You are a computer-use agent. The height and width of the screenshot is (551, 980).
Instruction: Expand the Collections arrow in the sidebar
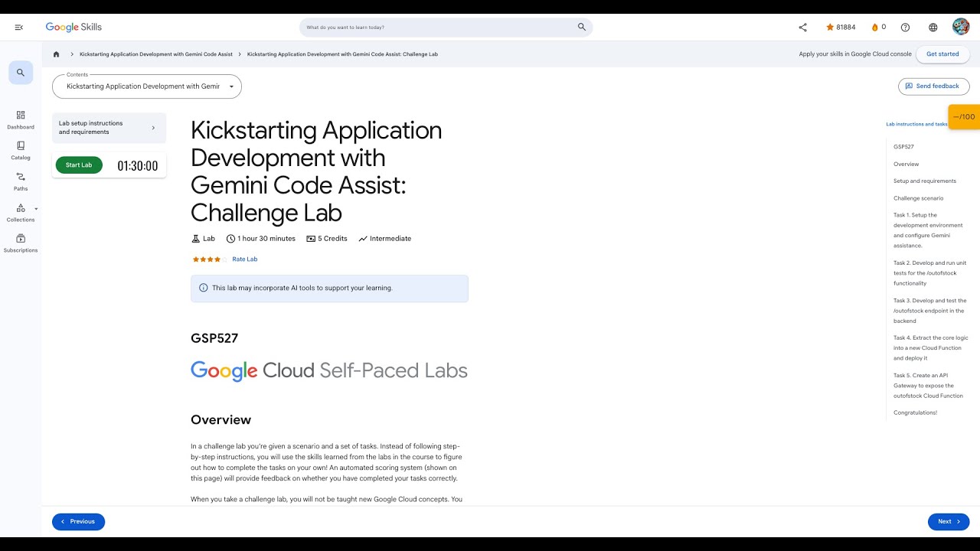(x=36, y=208)
